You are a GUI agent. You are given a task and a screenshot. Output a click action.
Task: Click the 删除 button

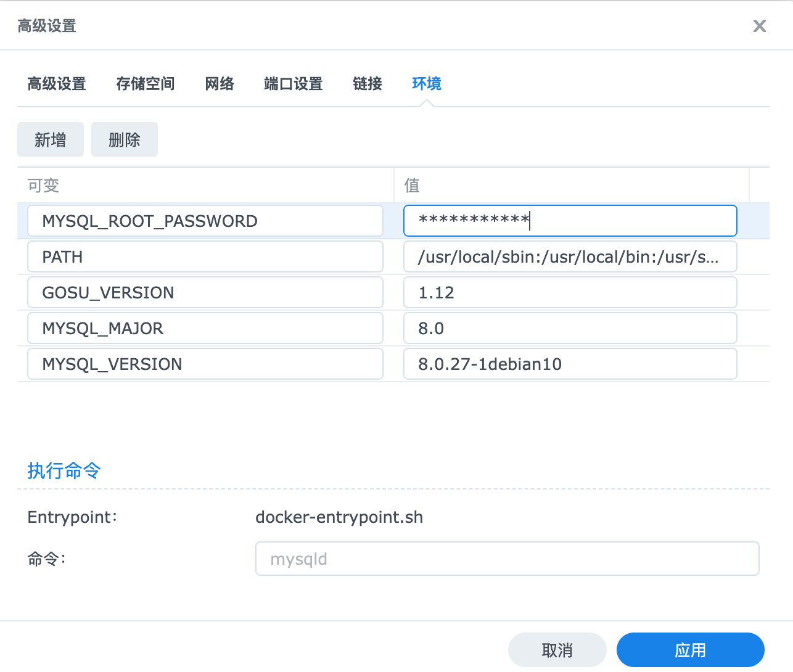click(x=125, y=139)
